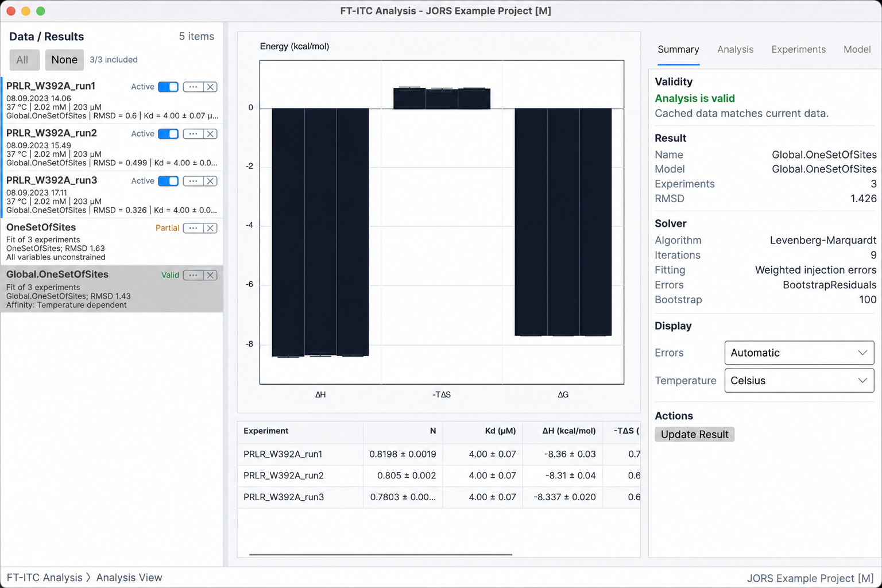Image resolution: width=882 pixels, height=588 pixels.
Task: Select the PRLR_W392A_run1 list entry title
Action: pyautogui.click(x=51, y=86)
